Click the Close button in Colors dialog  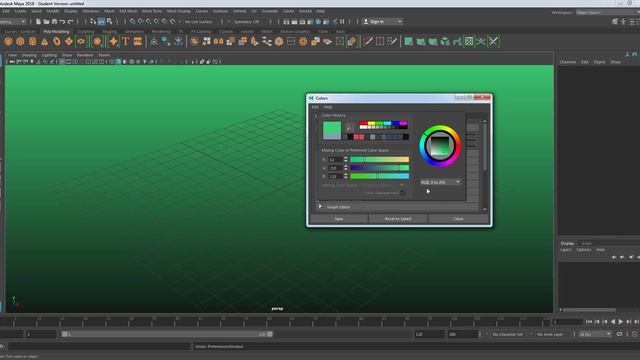pos(458,219)
